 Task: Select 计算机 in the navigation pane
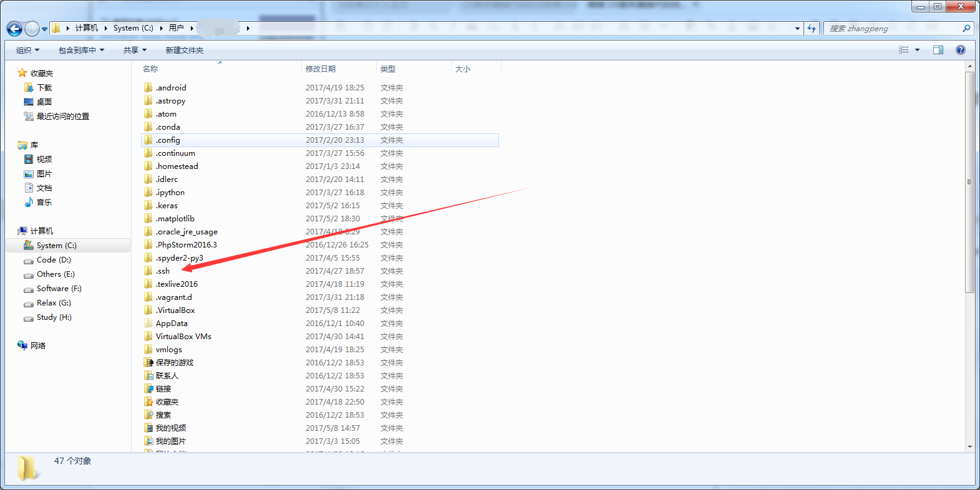pos(42,231)
